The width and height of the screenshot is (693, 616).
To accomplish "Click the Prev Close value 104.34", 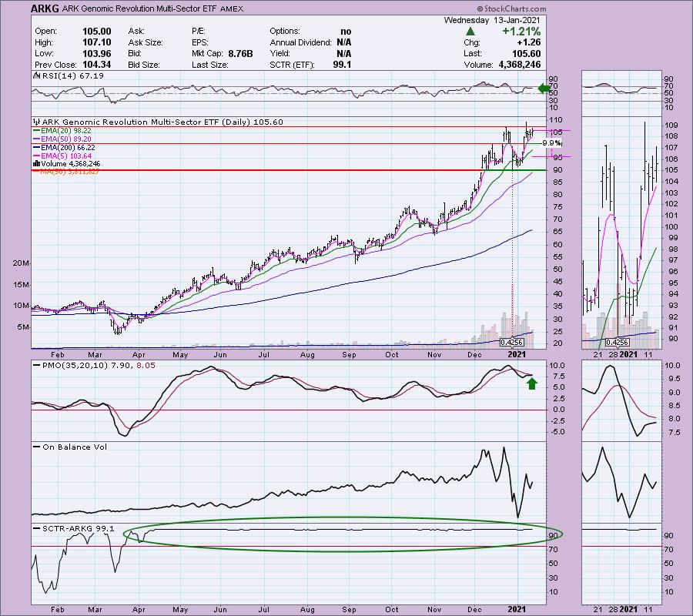I will (x=97, y=65).
